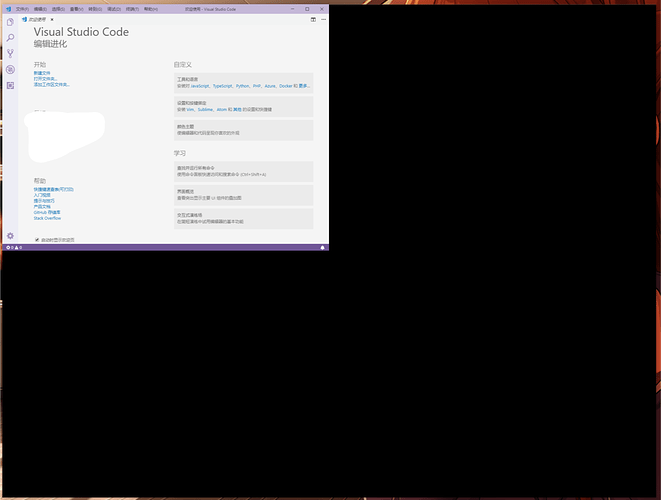Image resolution: width=661 pixels, height=500 pixels.
Task: Open the Debug view icon
Action: tap(10, 70)
